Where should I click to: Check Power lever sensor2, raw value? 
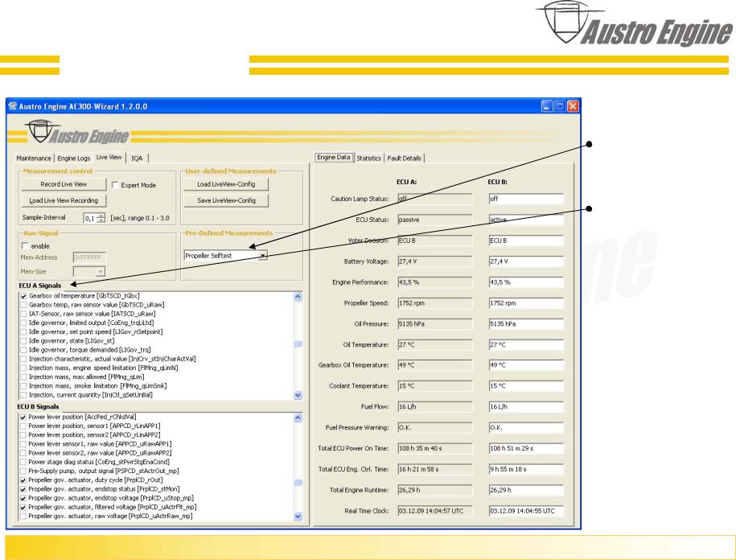(x=23, y=454)
